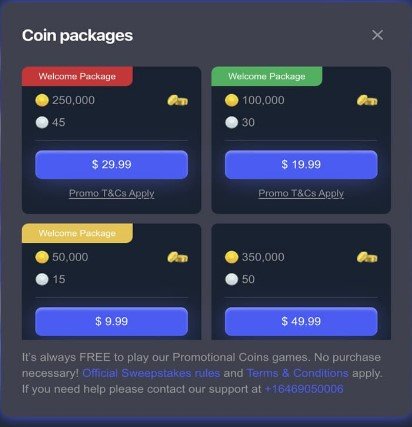Click the coin stack icon in the 350,000 package
Image resolution: width=412 pixels, height=427 pixels.
(367, 257)
